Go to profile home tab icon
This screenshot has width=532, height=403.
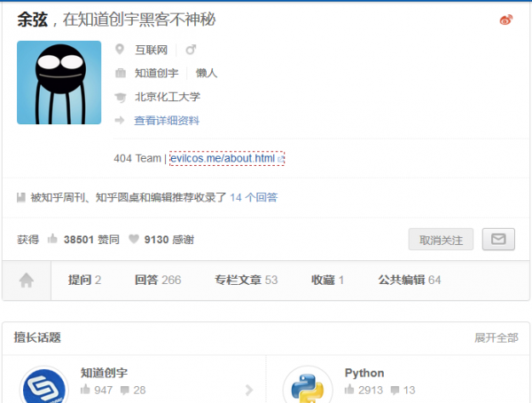tap(27, 281)
